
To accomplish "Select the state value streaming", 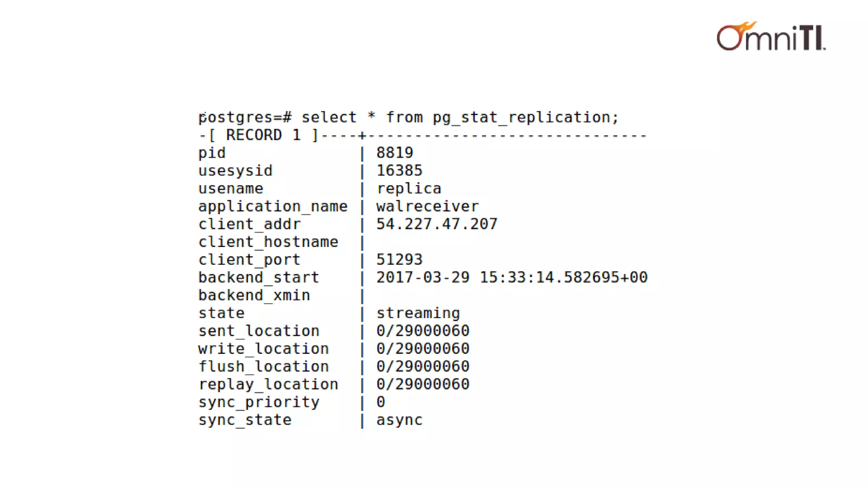I will click(418, 313).
